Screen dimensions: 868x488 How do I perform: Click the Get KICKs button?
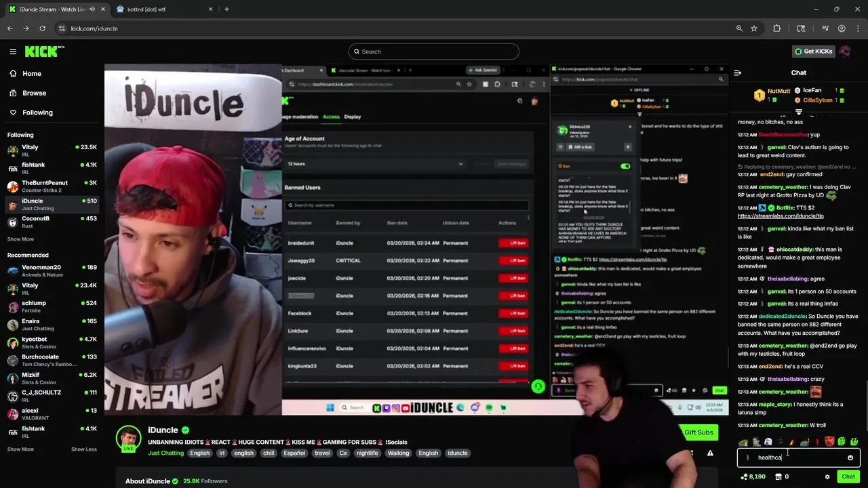[x=813, y=52]
